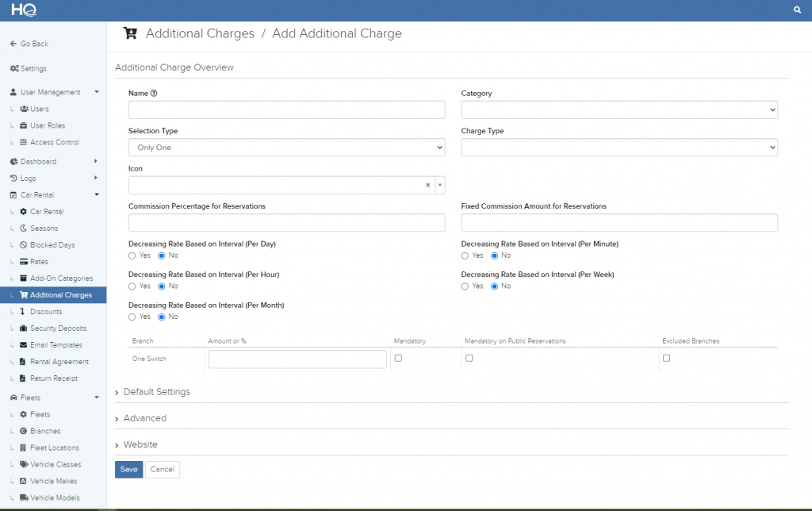This screenshot has height=511, width=812.
Task: Open the Selection Type dropdown
Action: [x=286, y=147]
